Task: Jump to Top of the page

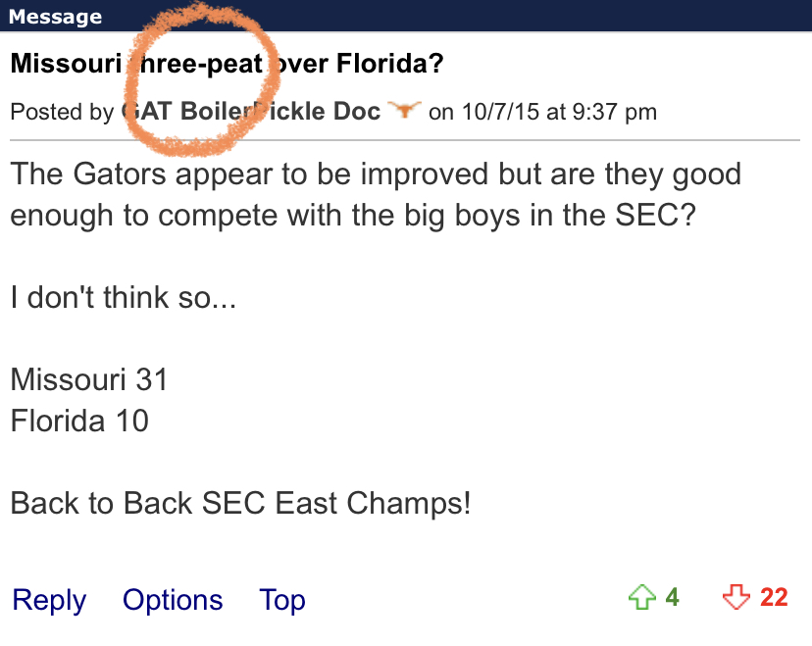Action: pos(282,600)
